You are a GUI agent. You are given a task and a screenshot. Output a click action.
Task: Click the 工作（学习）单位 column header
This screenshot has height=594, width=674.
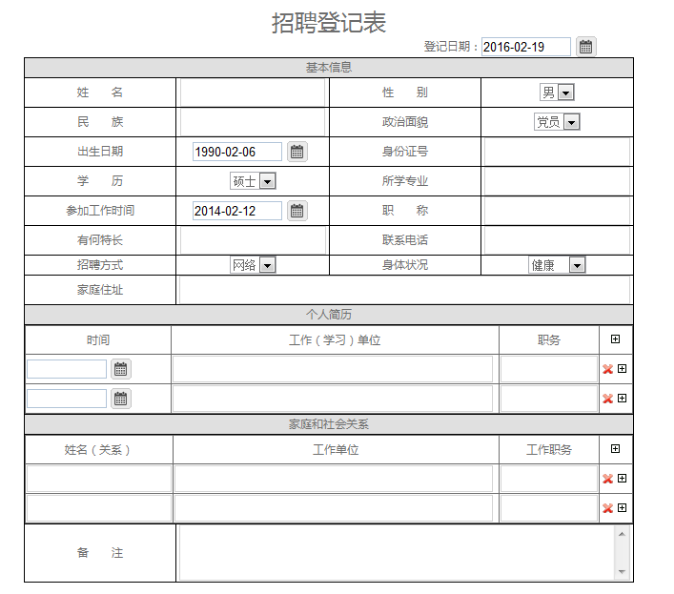point(335,340)
